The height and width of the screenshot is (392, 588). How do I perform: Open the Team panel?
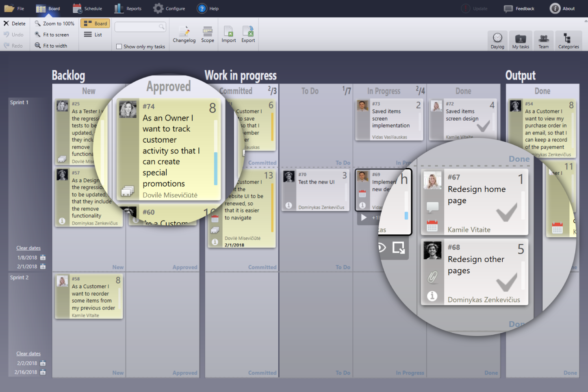(x=544, y=41)
